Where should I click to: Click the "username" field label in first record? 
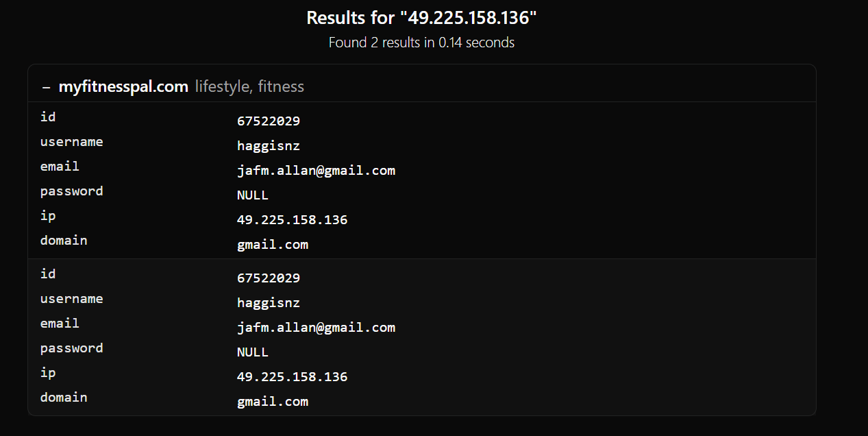(x=72, y=142)
